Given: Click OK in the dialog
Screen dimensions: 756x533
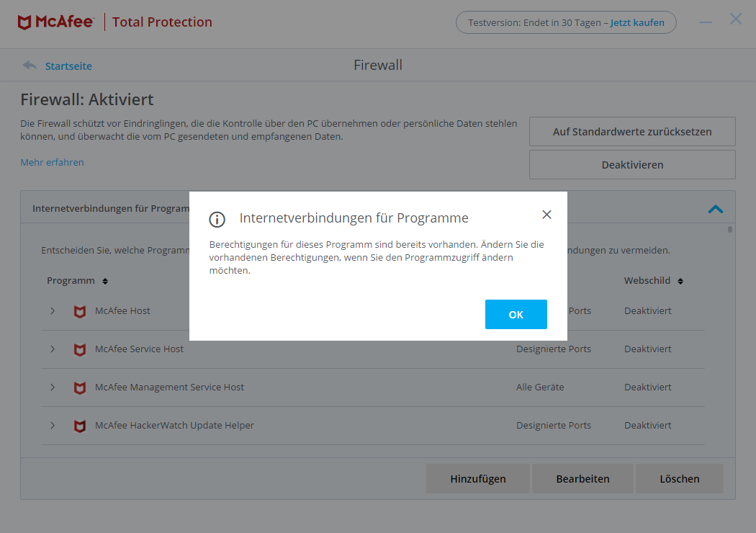Looking at the screenshot, I should [x=516, y=315].
